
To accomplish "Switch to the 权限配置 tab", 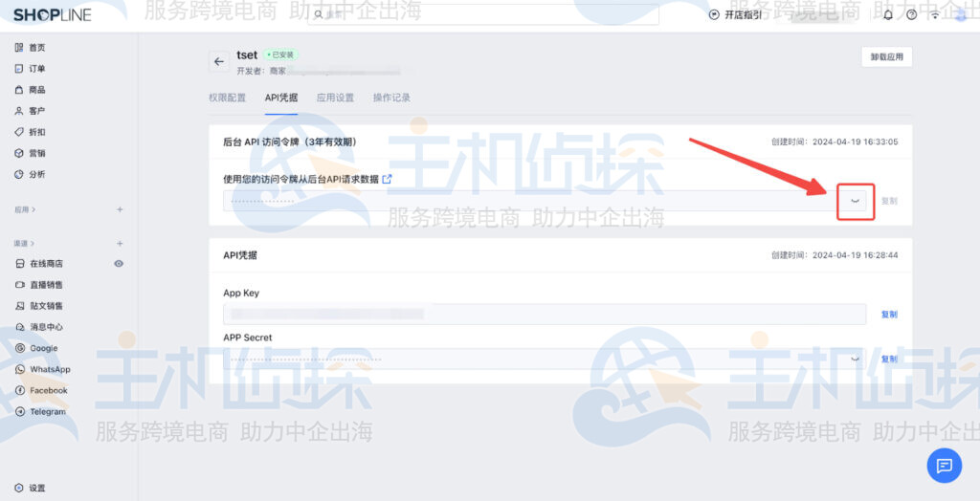I will coord(228,98).
